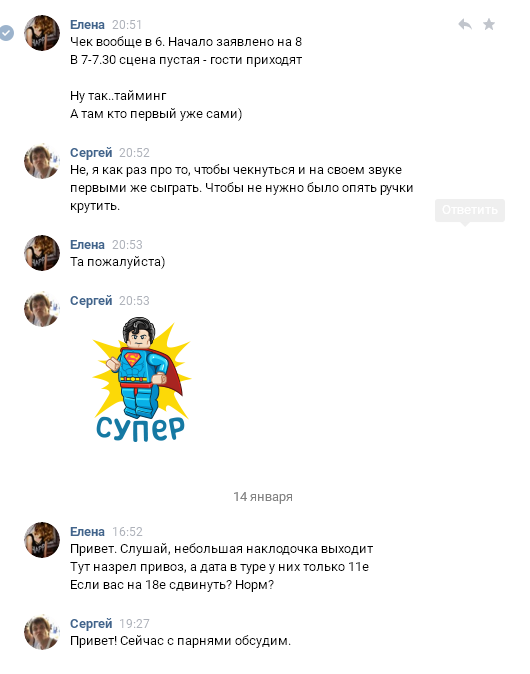Click Сергей's avatar at the 19:27 message
The image size is (530, 674).
pyautogui.click(x=42, y=632)
